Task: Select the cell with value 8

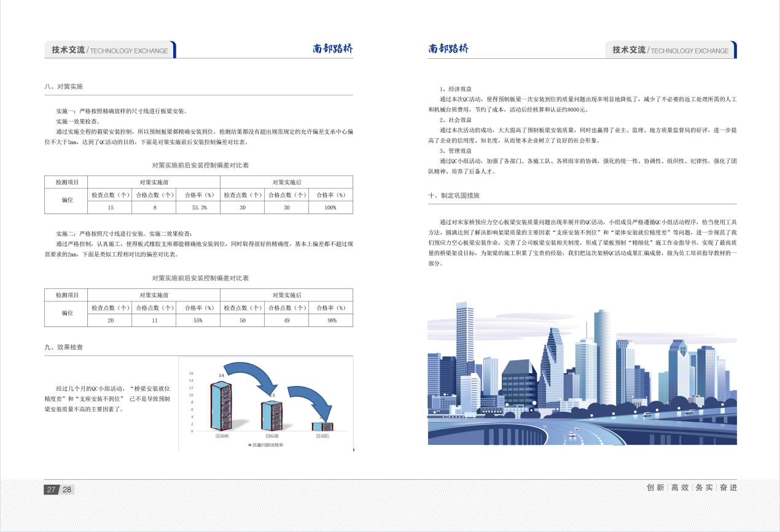Action: (x=155, y=207)
